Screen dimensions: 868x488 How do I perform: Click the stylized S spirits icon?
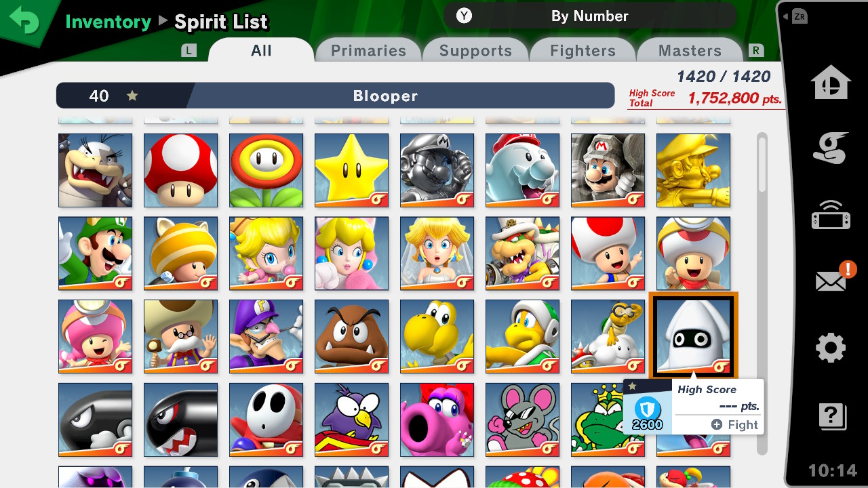pos(831,148)
